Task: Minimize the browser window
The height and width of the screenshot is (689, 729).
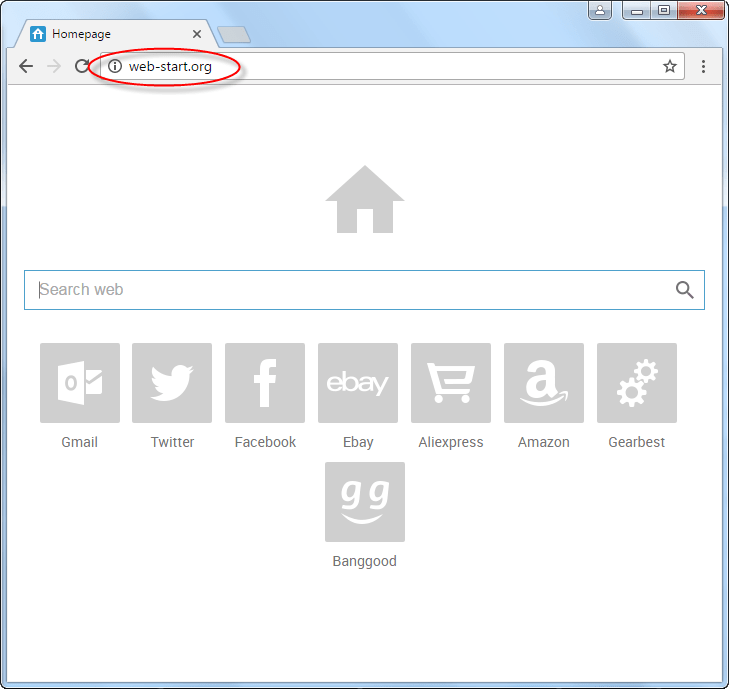Action: click(636, 10)
